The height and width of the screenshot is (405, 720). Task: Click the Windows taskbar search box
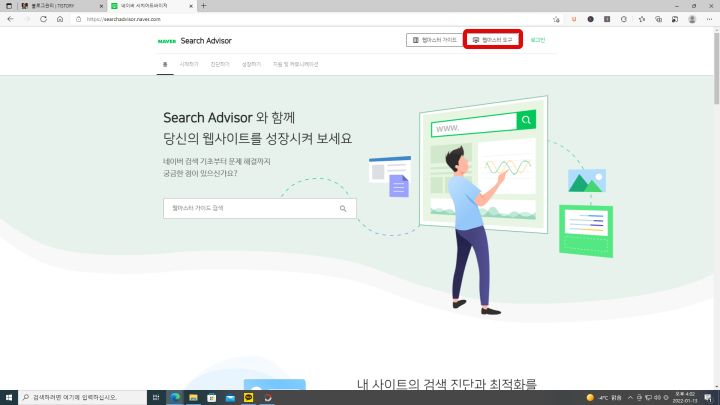click(82, 398)
